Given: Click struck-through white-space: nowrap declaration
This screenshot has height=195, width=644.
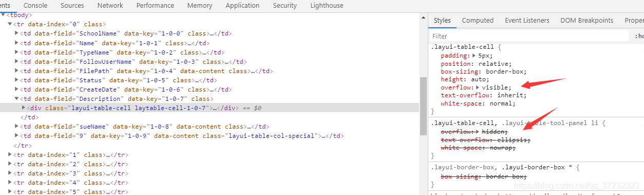Looking at the screenshot, I should [x=478, y=148].
